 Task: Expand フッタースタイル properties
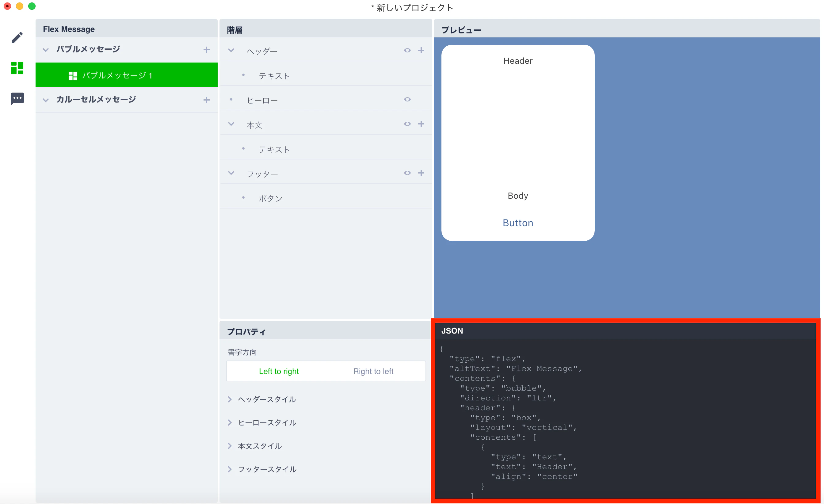point(262,469)
